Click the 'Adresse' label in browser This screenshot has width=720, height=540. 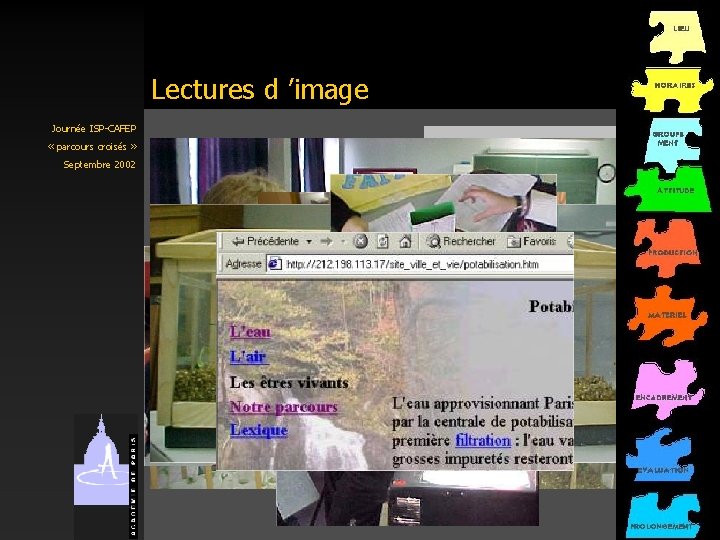point(243,264)
